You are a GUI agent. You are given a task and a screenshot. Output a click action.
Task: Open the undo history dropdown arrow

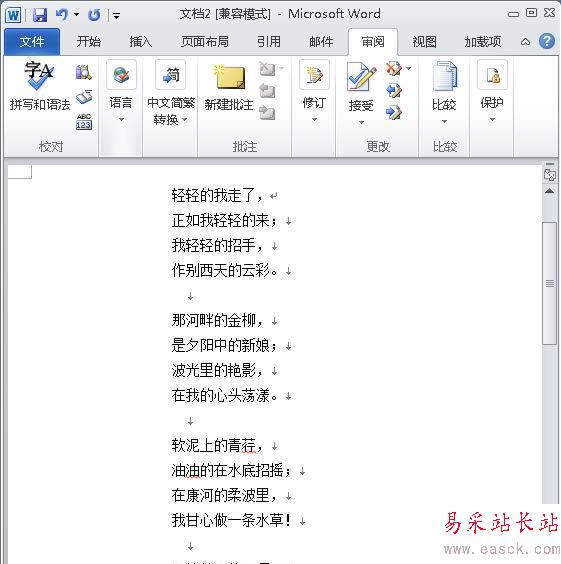coord(76,15)
